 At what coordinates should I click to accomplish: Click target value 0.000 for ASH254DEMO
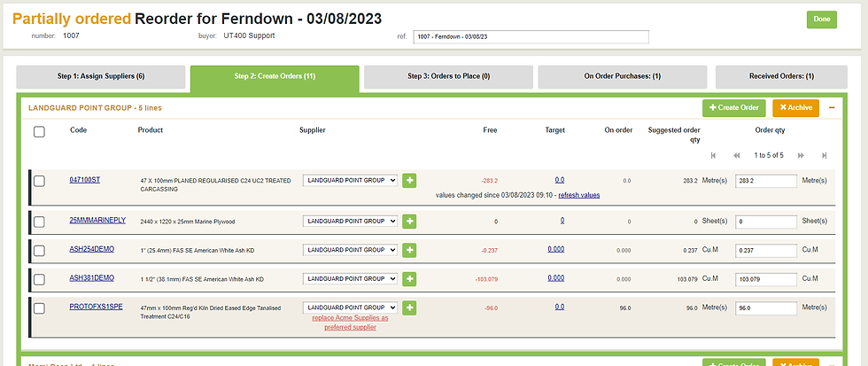coord(556,249)
